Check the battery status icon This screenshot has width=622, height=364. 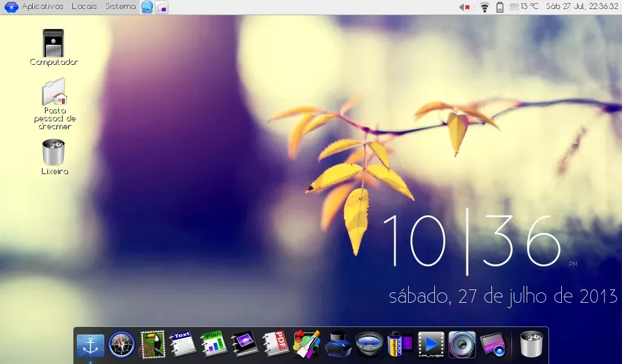[x=500, y=7]
